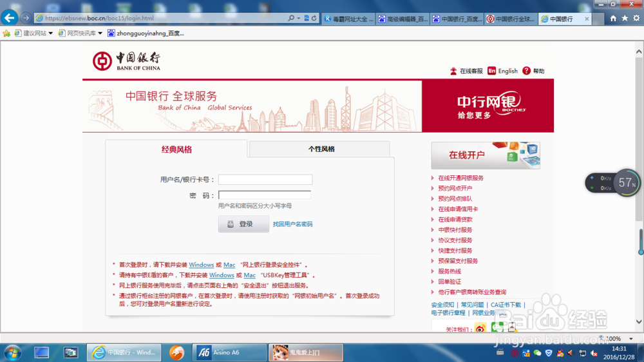
Task: Click 电子银行章程 footer link
Action: coord(448,312)
